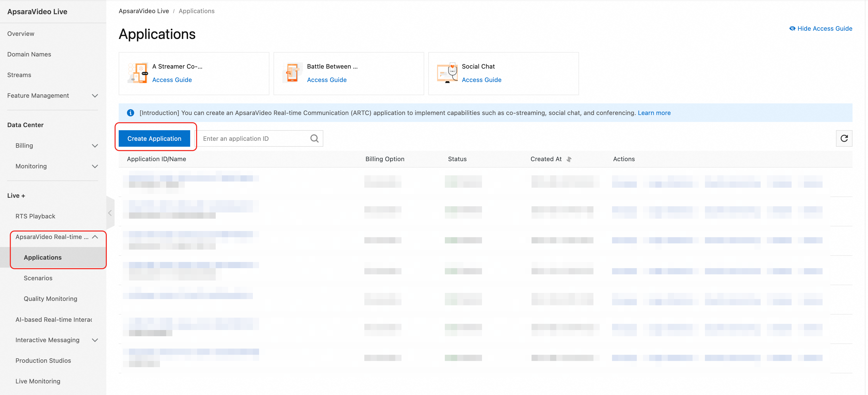
Task: Open the Scenarios page
Action: pyautogui.click(x=38, y=278)
